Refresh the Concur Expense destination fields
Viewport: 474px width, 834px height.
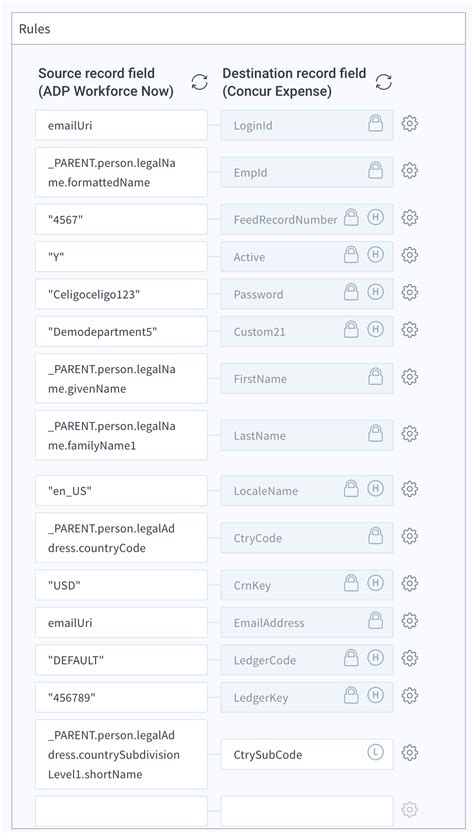pos(384,82)
